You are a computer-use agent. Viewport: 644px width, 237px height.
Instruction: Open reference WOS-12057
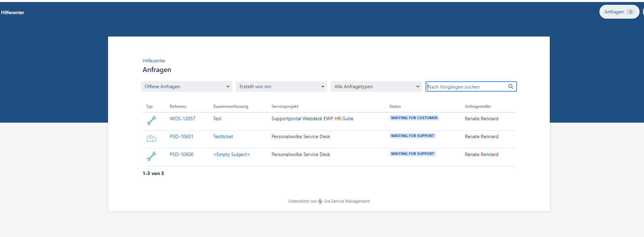(x=183, y=118)
